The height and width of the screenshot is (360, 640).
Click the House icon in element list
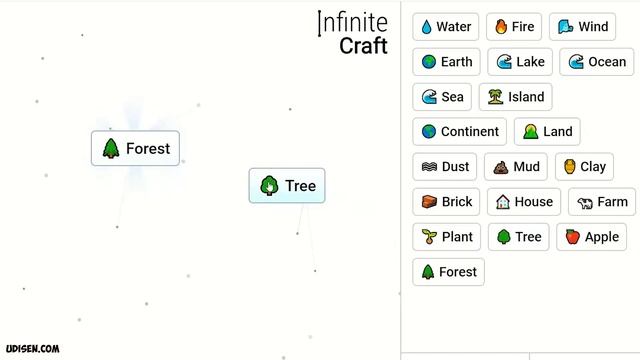point(503,202)
